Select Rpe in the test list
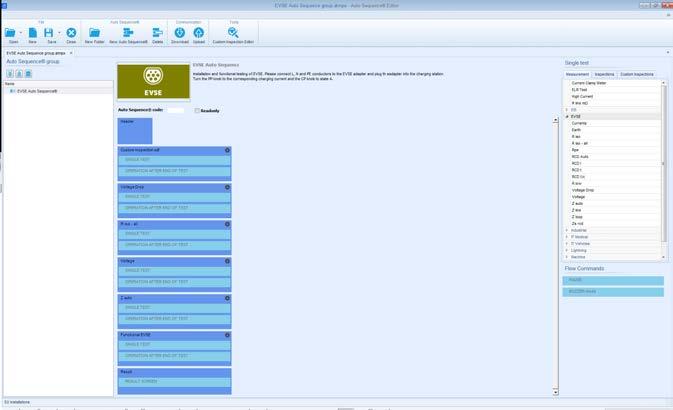The height and width of the screenshot is (410, 673). [x=575, y=150]
